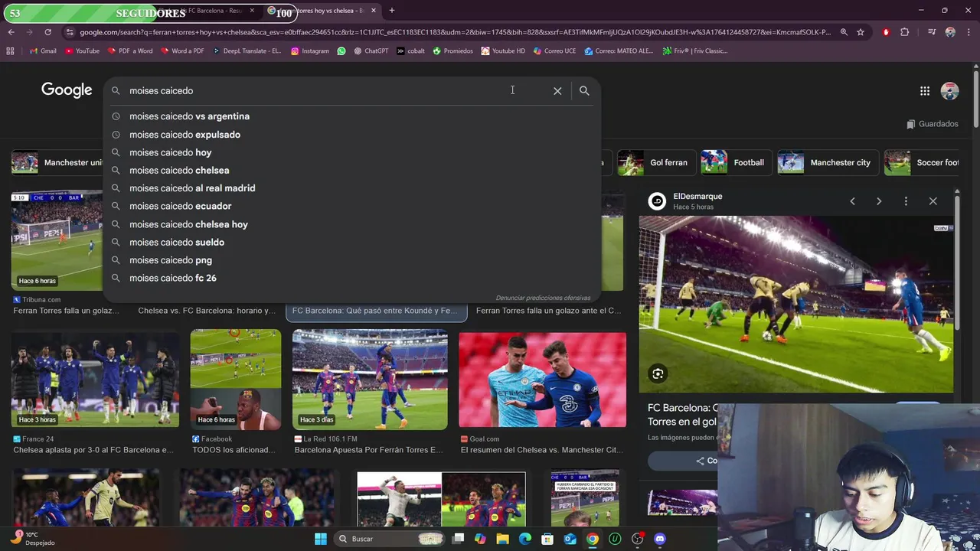Image resolution: width=980 pixels, height=551 pixels.
Task: Click the magnifier search button in Google box
Action: 584,90
